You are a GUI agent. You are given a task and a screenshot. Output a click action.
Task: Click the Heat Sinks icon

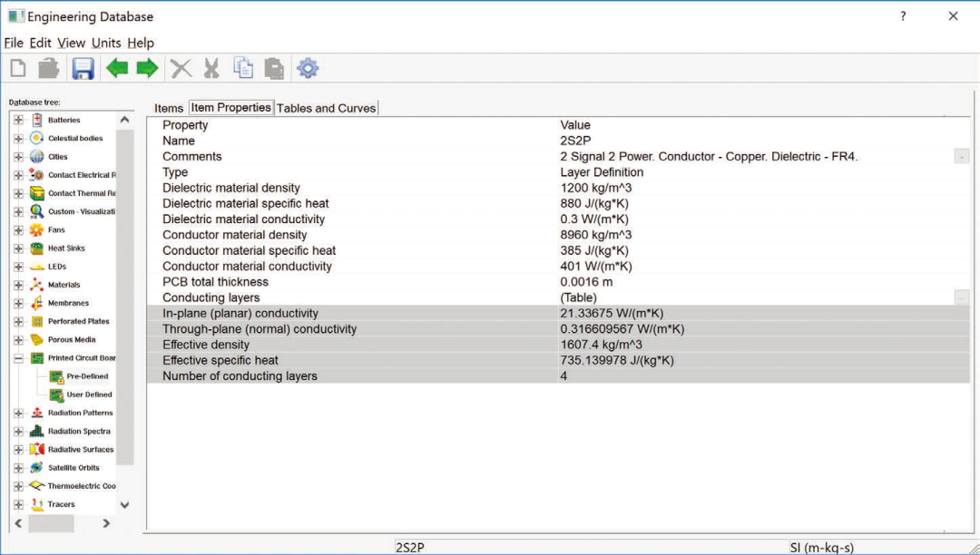pos(37,248)
